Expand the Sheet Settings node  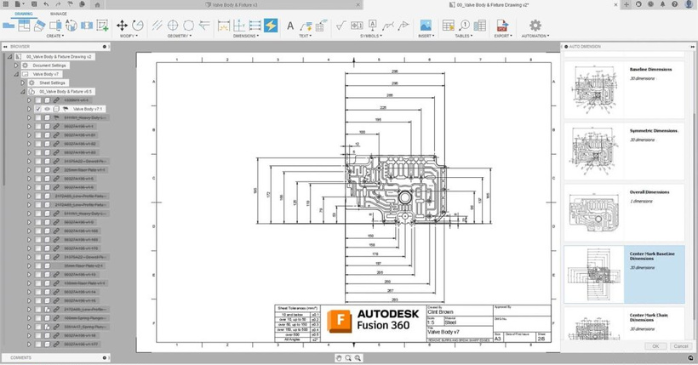[x=23, y=83]
